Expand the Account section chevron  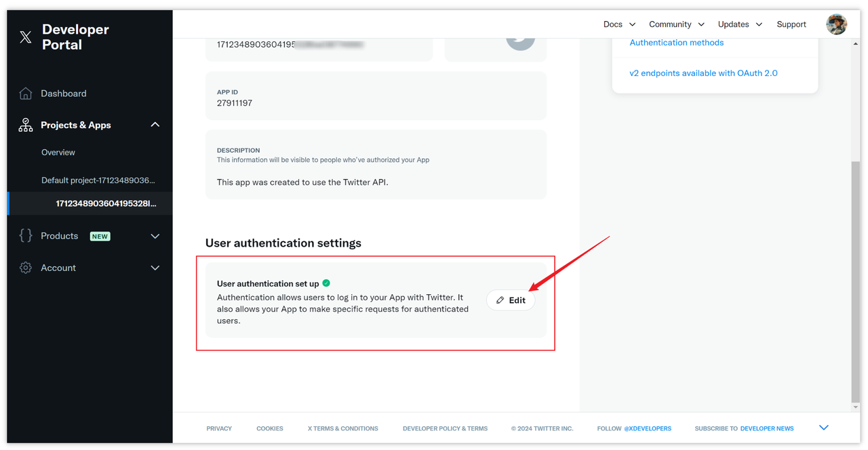(x=155, y=268)
